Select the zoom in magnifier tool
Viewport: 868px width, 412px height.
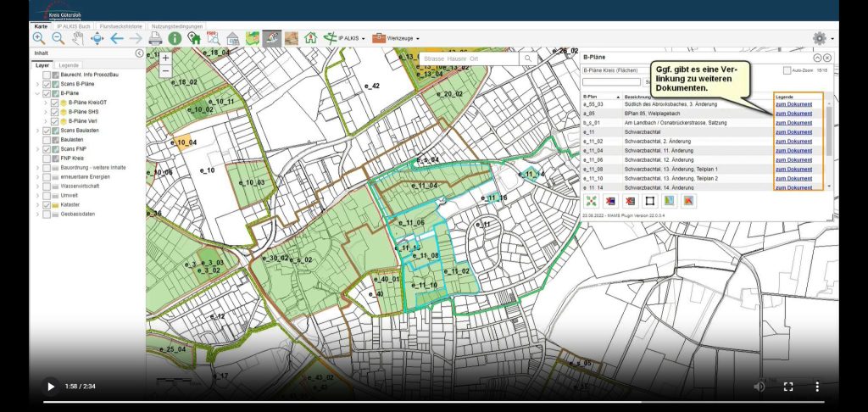39,38
